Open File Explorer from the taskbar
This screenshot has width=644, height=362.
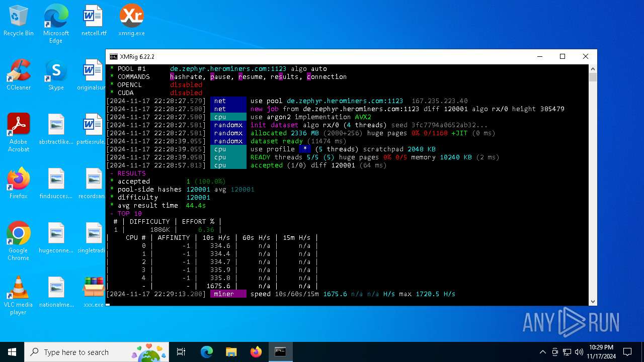[231, 352]
